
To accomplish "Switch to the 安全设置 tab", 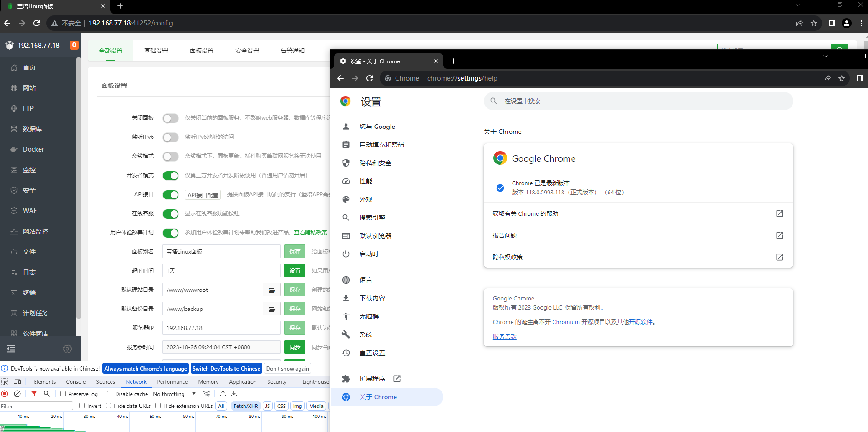I will pos(247,51).
